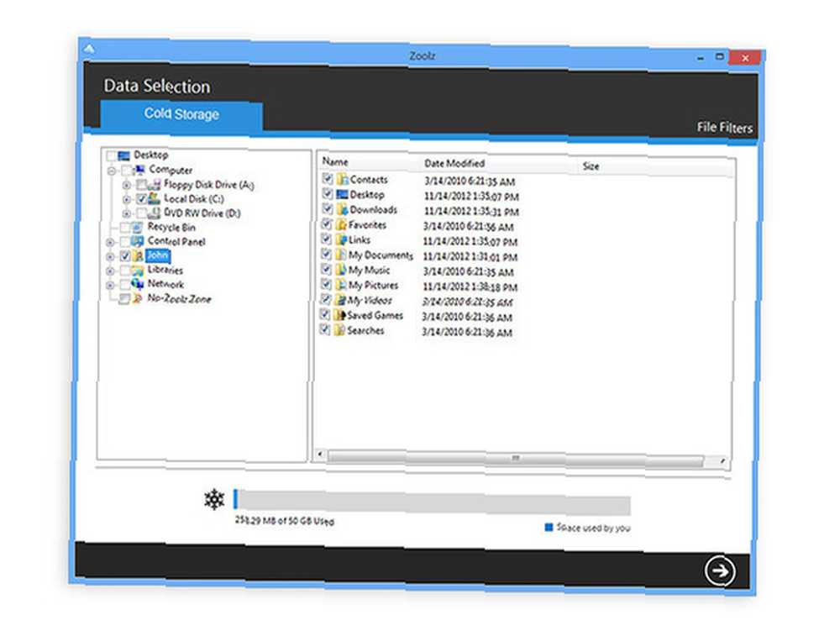
Task: Click the Downloads folder icon
Action: click(x=342, y=209)
